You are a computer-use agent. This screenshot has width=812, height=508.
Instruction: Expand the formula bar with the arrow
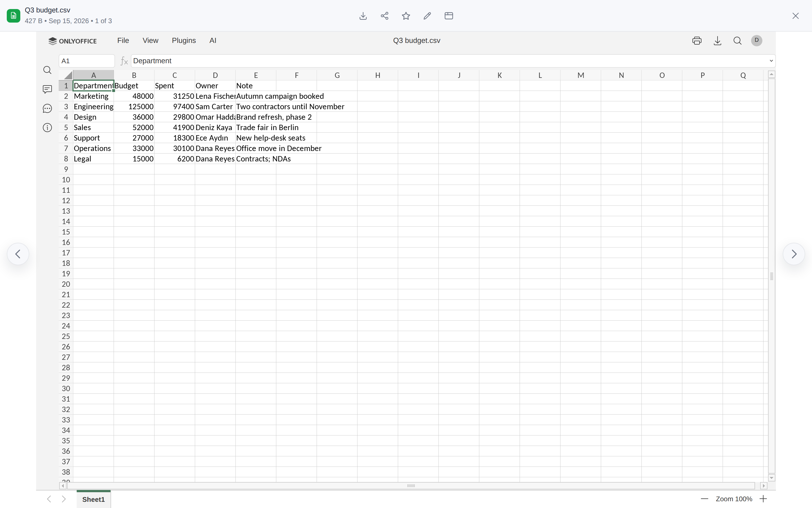[771, 61]
